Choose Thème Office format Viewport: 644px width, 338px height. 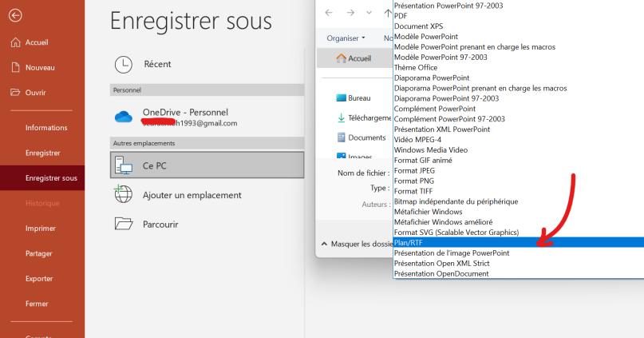point(416,67)
